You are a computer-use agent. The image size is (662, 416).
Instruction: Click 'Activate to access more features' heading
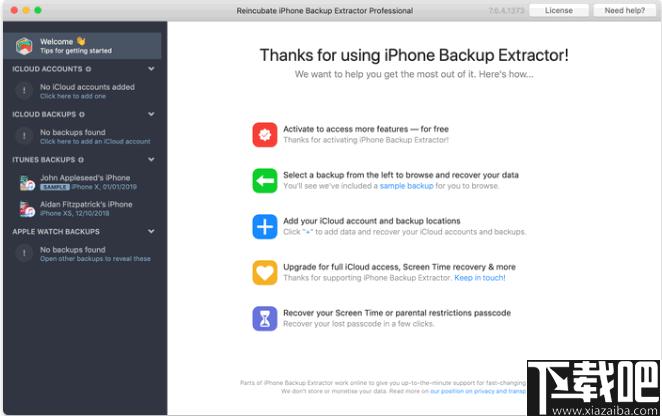pyautogui.click(x=366, y=129)
